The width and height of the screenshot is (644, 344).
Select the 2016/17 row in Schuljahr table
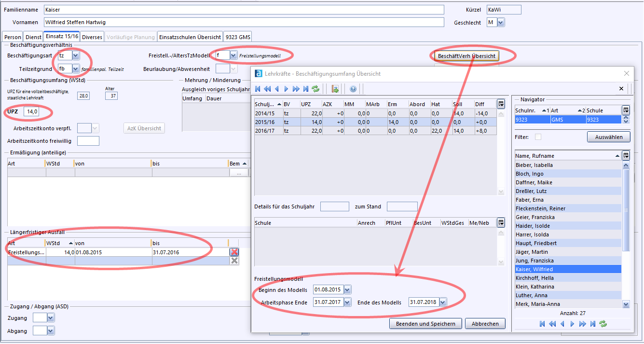tap(375, 130)
